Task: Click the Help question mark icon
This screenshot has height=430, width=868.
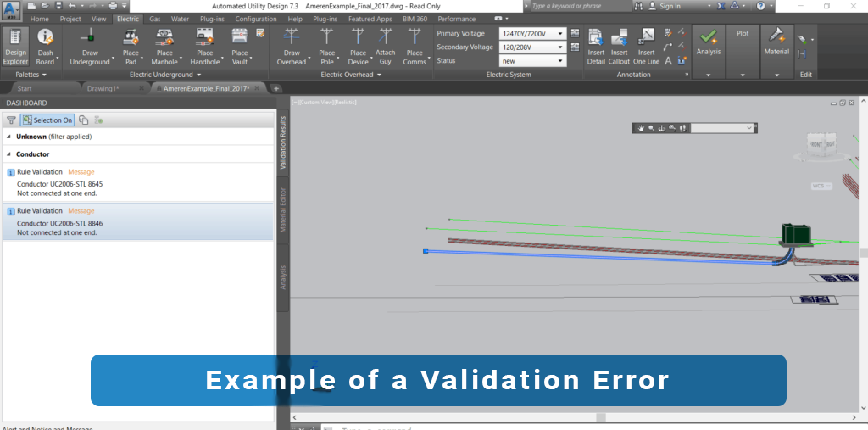Action: [760, 6]
